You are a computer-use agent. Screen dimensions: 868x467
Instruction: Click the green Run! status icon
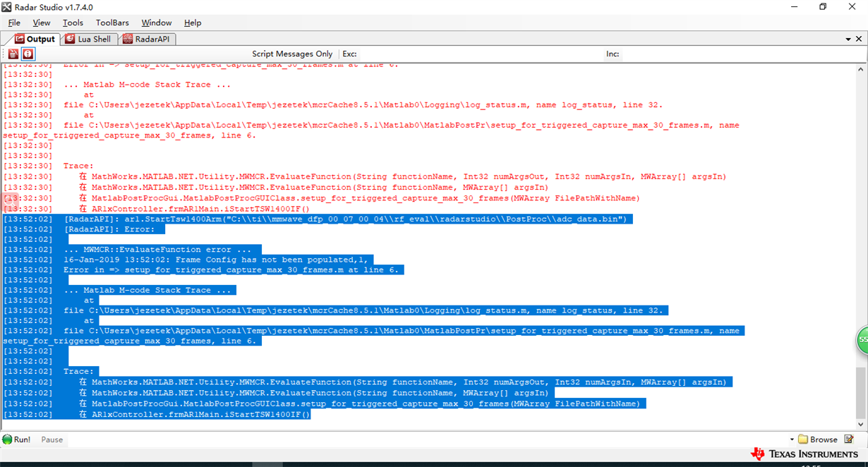tap(7, 439)
